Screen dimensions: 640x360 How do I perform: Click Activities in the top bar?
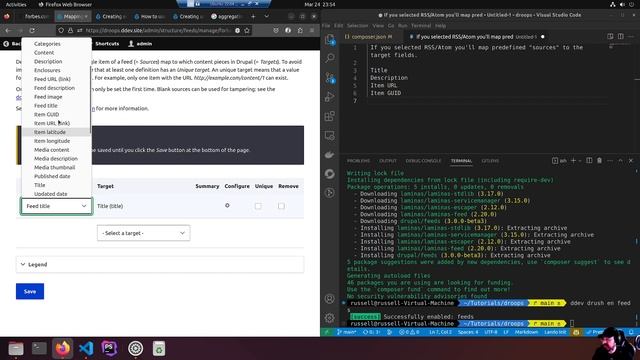(x=16, y=4)
